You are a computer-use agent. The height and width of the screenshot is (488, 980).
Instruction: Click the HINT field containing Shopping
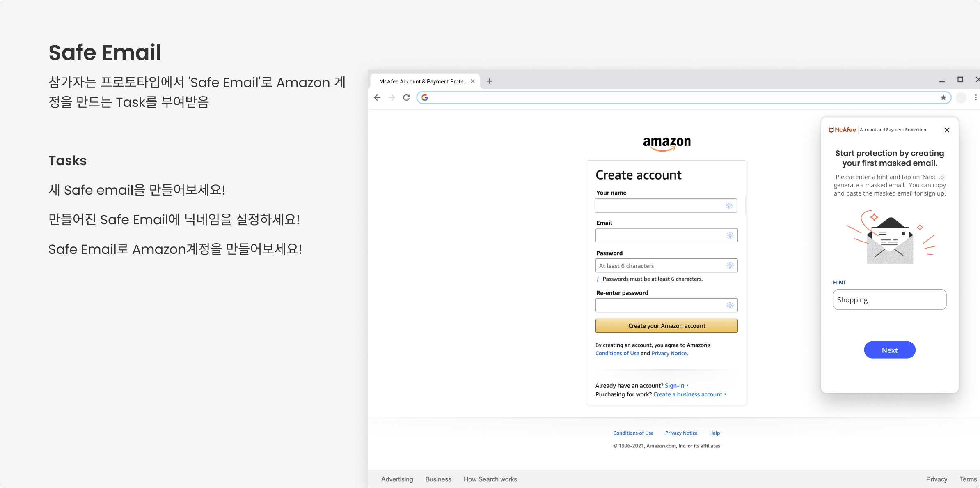click(x=890, y=299)
